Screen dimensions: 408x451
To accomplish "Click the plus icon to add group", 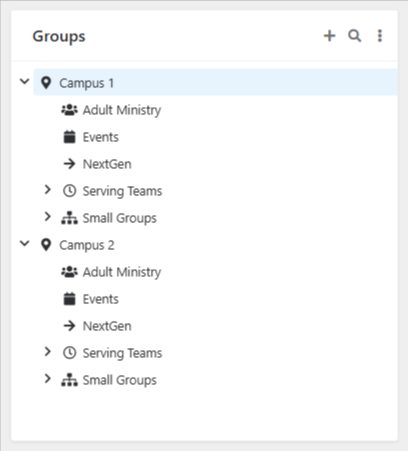I will click(329, 36).
